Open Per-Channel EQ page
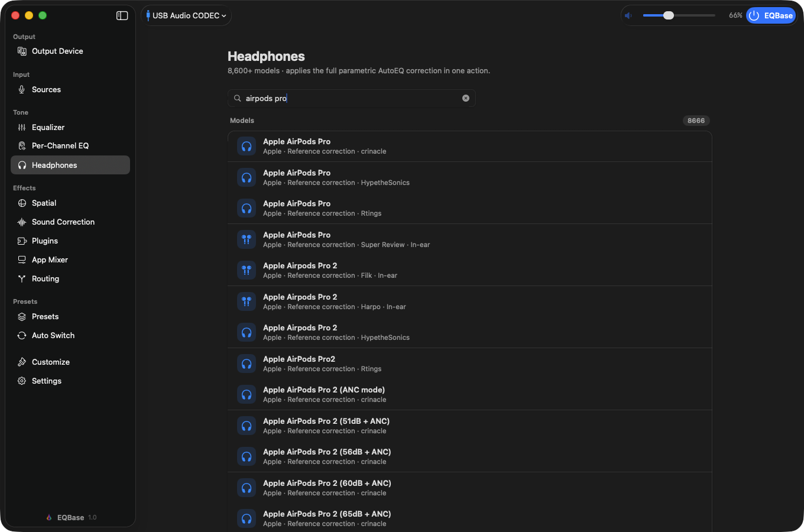 pyautogui.click(x=70, y=146)
